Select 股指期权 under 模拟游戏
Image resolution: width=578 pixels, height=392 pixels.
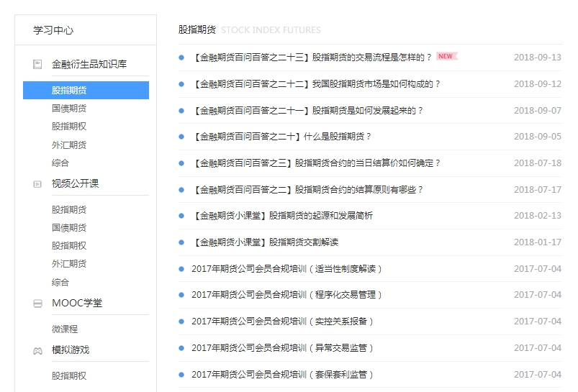point(69,375)
